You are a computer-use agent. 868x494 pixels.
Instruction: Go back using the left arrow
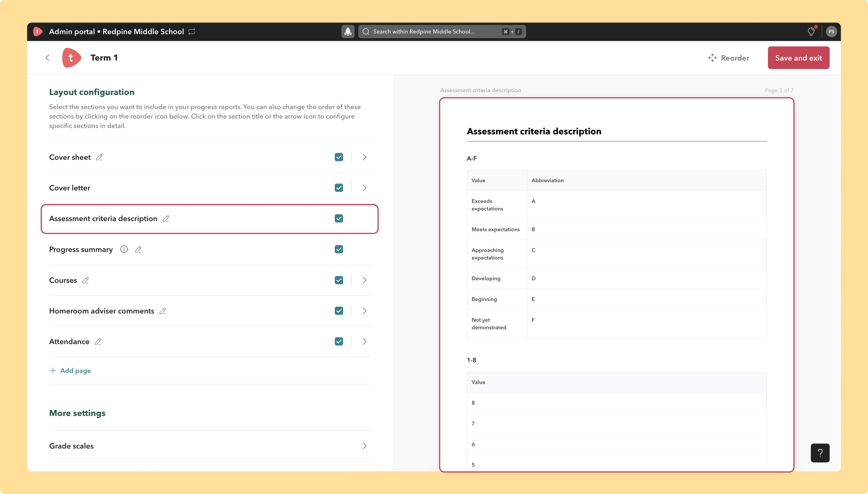pos(47,58)
